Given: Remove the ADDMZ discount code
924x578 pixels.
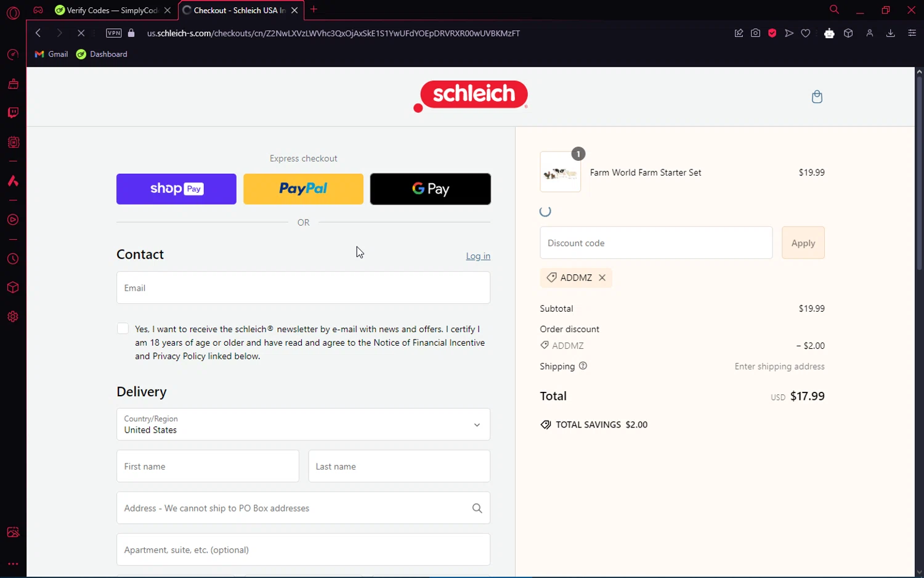Looking at the screenshot, I should 602,278.
